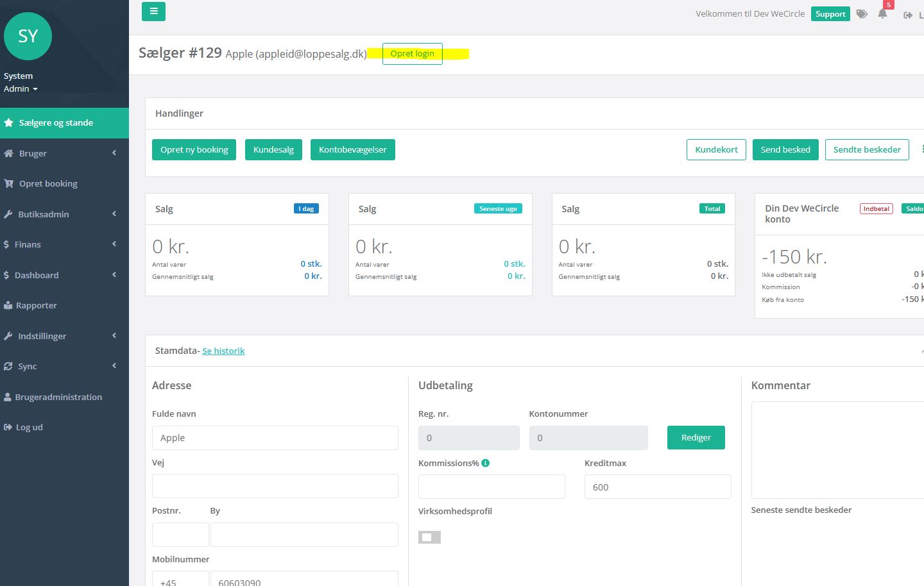This screenshot has height=586, width=924.
Task: Click inside the Kommentar text area
Action: pyautogui.click(x=837, y=450)
